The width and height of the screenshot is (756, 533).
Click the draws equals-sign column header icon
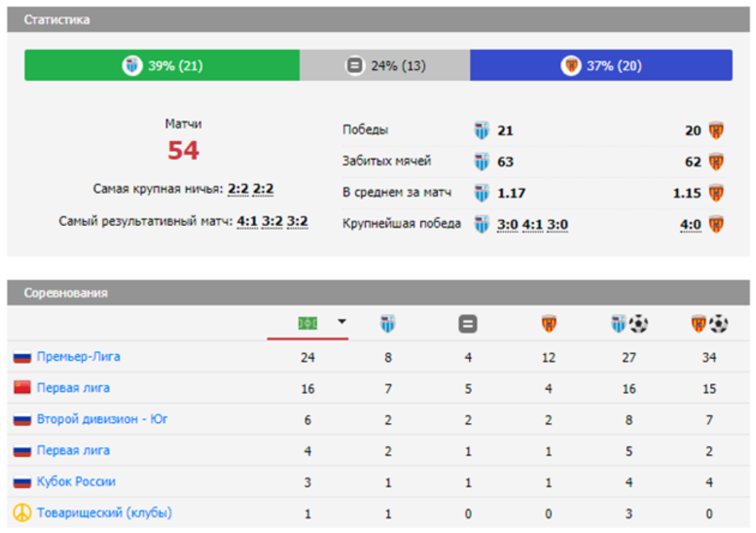pos(468,324)
